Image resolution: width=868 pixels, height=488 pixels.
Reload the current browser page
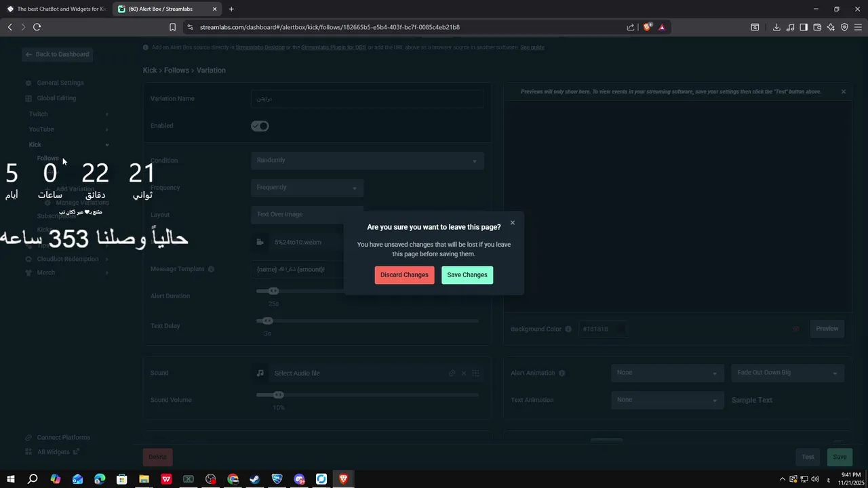point(37,27)
